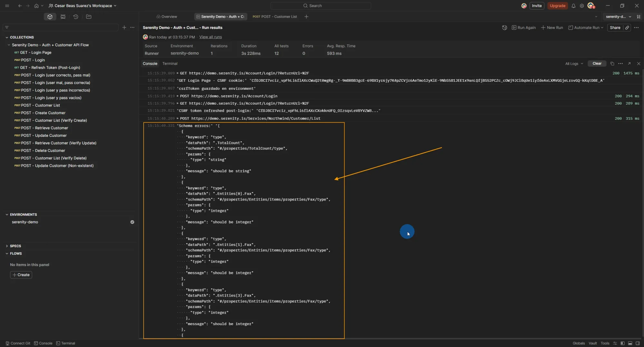Click the plus icon to add a collection
The image size is (644, 347).
(124, 27)
